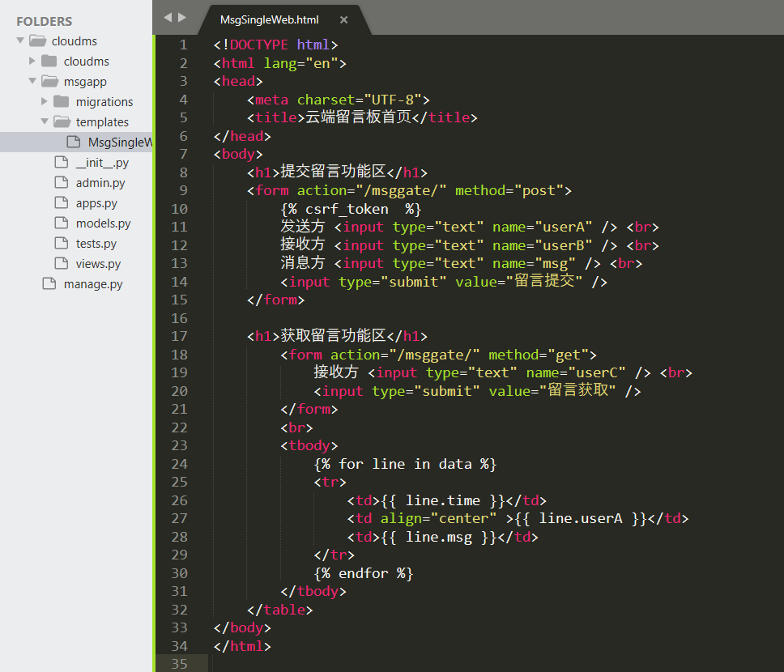The height and width of the screenshot is (672, 784).
Task: Click the admin.py file icon
Action: (61, 182)
